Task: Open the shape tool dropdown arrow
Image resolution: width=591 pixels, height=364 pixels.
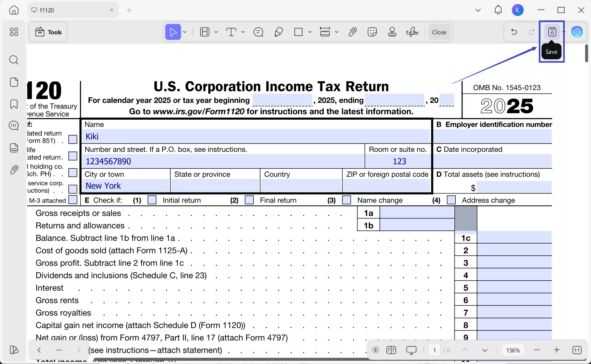Action: coord(309,32)
